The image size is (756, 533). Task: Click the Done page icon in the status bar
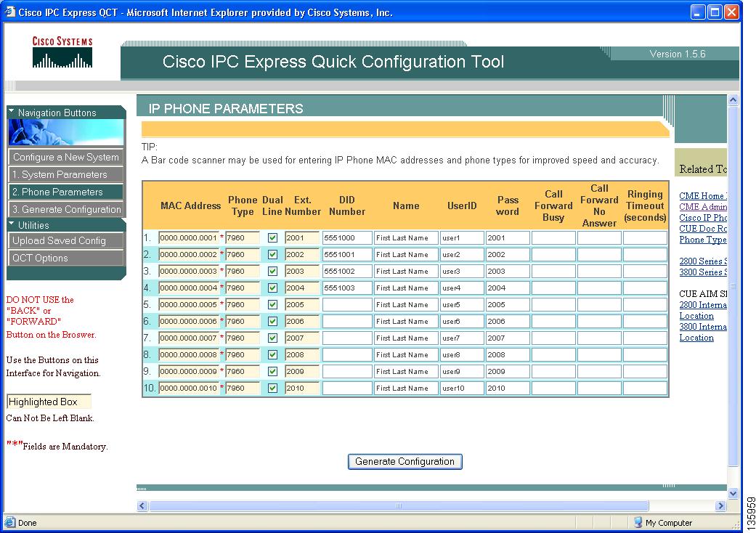pyautogui.click(x=9, y=522)
